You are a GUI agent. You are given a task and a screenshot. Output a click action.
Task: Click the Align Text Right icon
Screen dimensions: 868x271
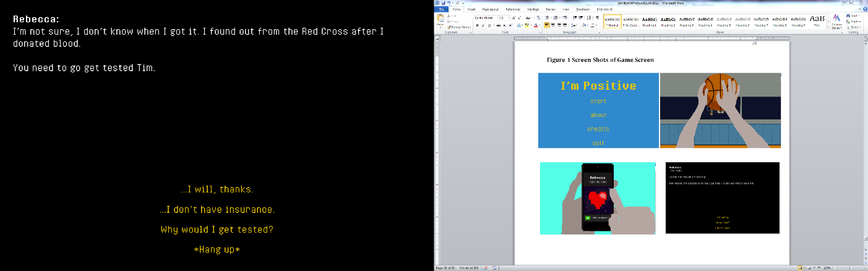(559, 25)
